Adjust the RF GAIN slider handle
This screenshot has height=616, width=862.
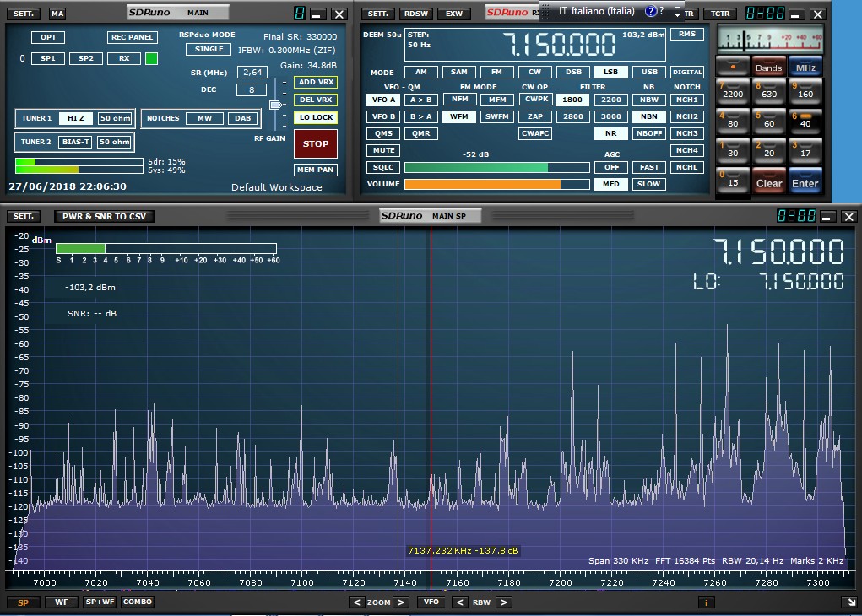coord(275,105)
